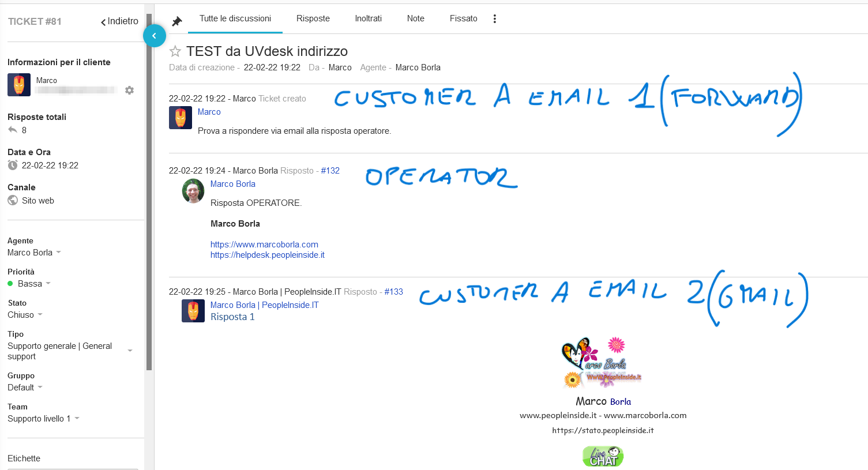Click Marco Borla operator photo avatar
Viewport: 868px width, 470px height.
click(193, 191)
